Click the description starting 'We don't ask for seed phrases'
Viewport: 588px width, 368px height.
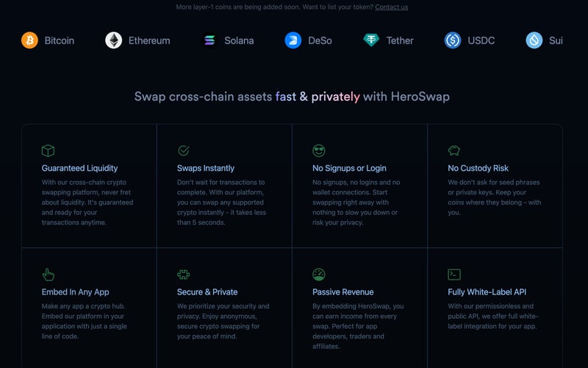(x=494, y=197)
